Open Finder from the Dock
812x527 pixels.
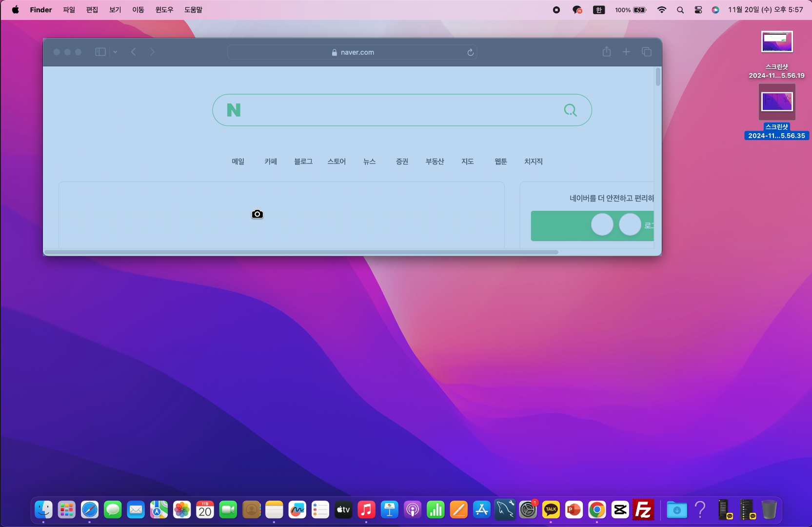click(x=44, y=510)
